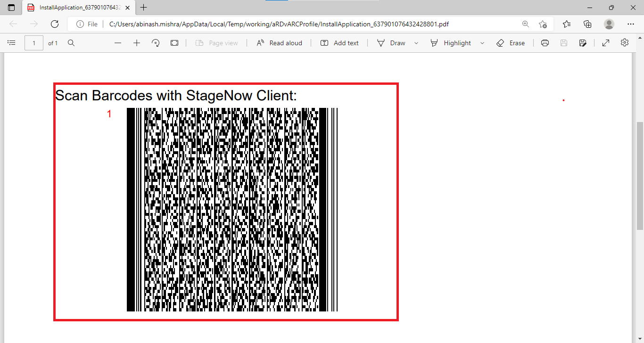
Task: Click the 'of 1' page count text
Action: (53, 43)
